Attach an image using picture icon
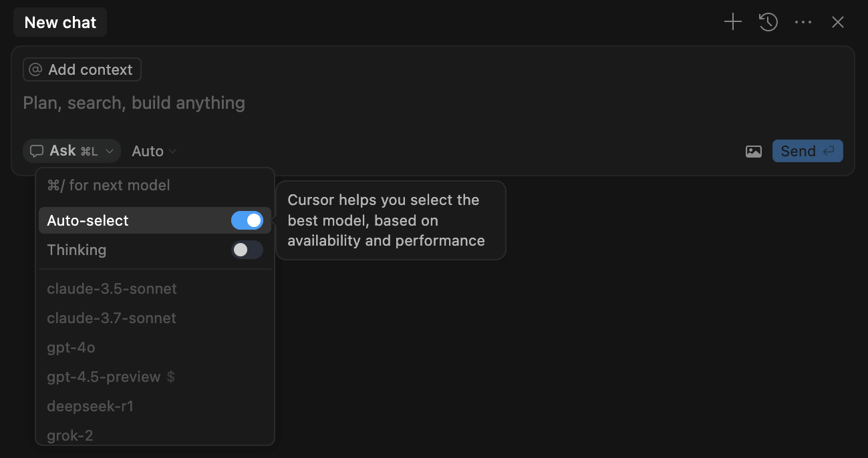This screenshot has width=868, height=458. [x=754, y=152]
